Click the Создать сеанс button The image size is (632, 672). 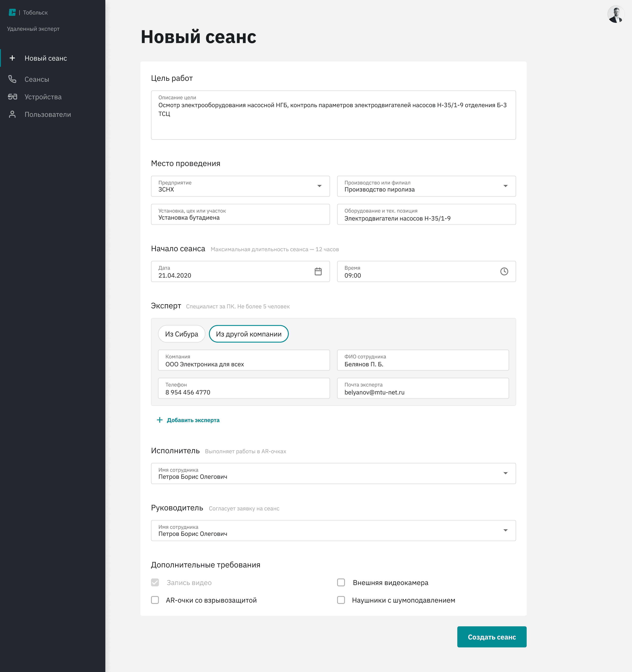pos(492,637)
